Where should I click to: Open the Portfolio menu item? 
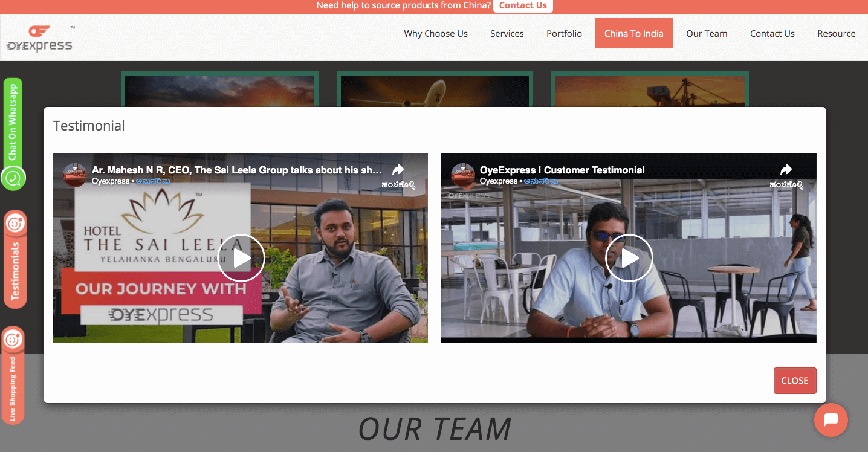(x=564, y=34)
